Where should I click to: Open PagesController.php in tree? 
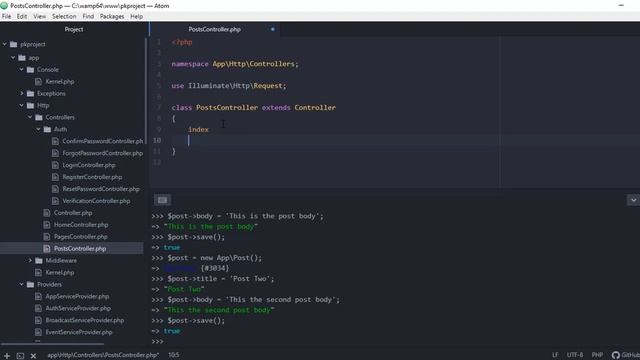pos(81,237)
